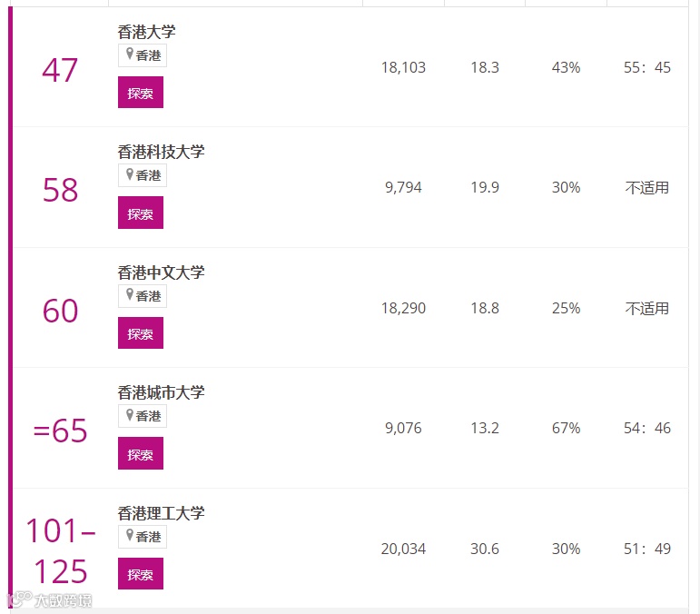Click the 探索 button for 香港理工大学

coord(141,574)
